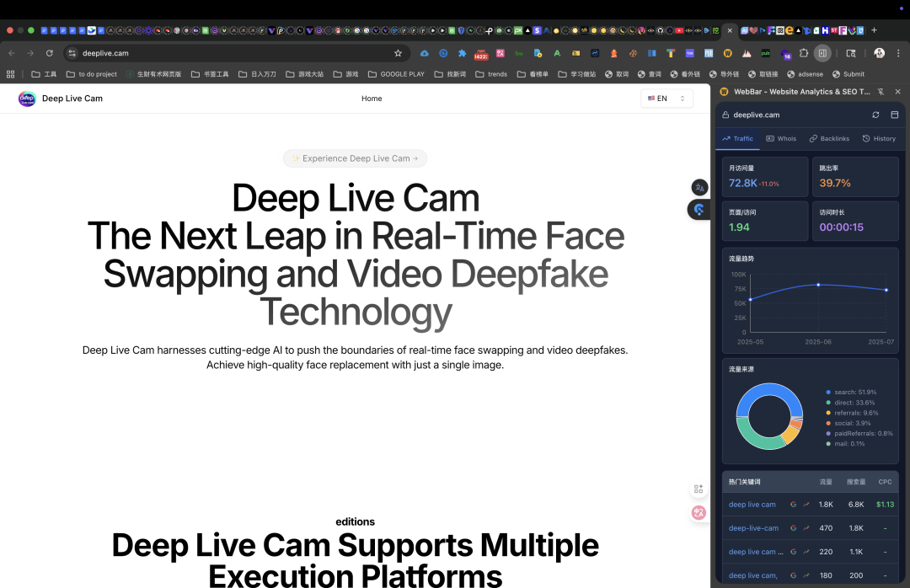Open the 日入万刀 bookmarks folder
The image size is (910, 588).
[x=257, y=74]
